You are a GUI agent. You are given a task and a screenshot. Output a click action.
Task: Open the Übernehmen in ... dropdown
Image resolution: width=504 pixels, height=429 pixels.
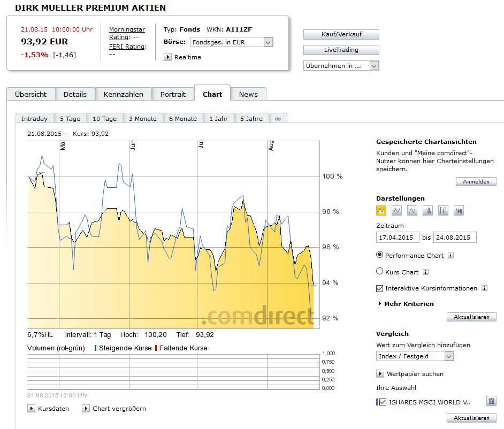point(341,66)
